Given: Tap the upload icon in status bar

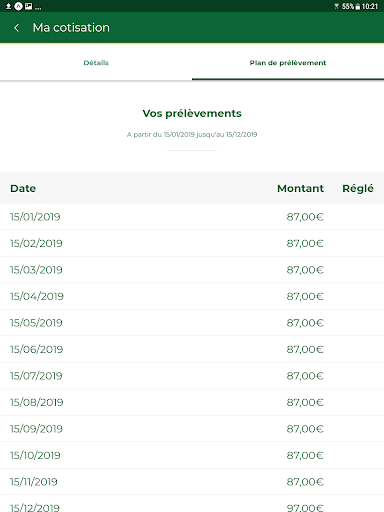Looking at the screenshot, I should pyautogui.click(x=9, y=6).
